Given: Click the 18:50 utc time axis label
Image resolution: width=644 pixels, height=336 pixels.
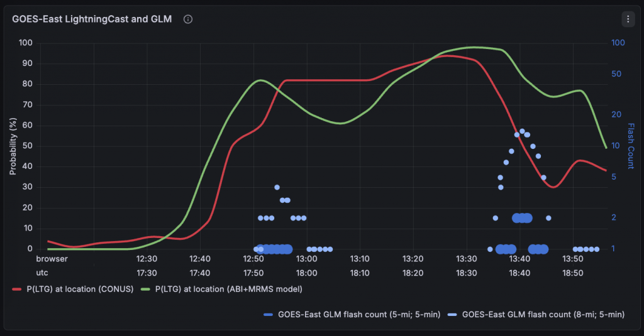Looking at the screenshot, I should pyautogui.click(x=572, y=273).
